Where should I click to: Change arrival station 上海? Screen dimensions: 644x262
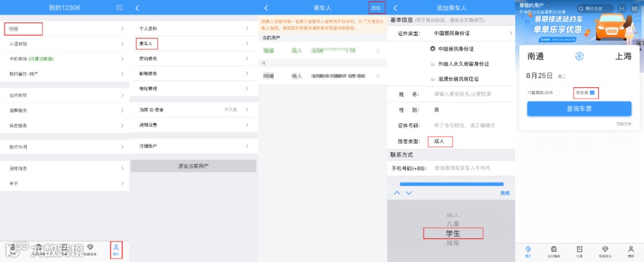(x=623, y=57)
